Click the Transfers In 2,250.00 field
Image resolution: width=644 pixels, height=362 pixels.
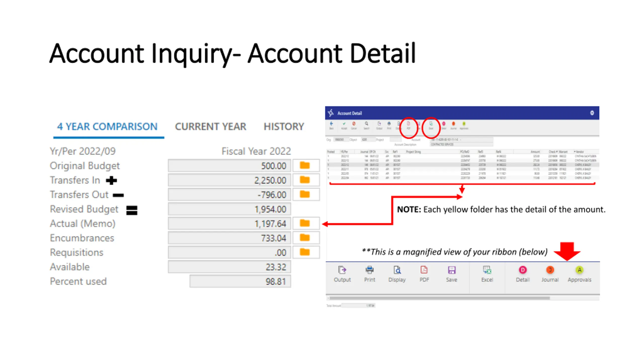(x=229, y=180)
